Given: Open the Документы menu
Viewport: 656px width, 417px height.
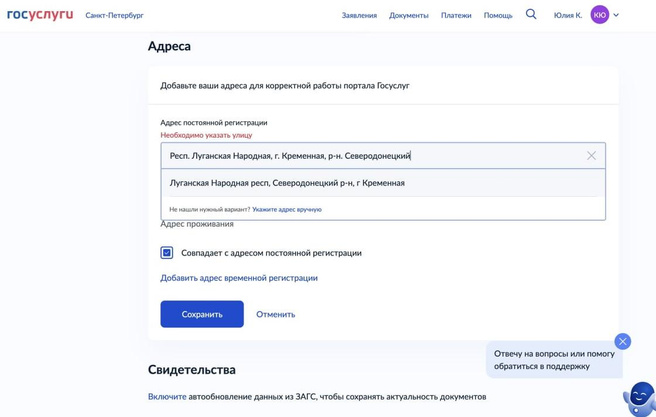Looking at the screenshot, I should [408, 16].
